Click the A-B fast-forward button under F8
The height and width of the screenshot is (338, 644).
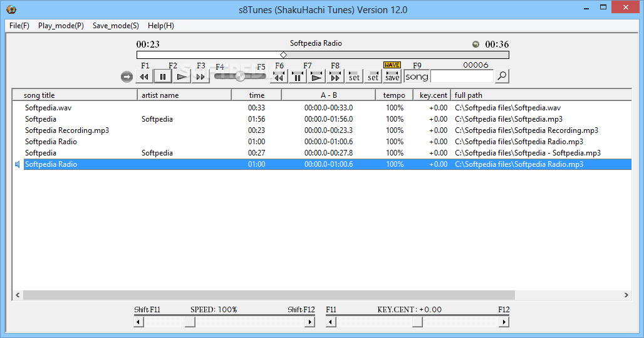pyautogui.click(x=335, y=77)
